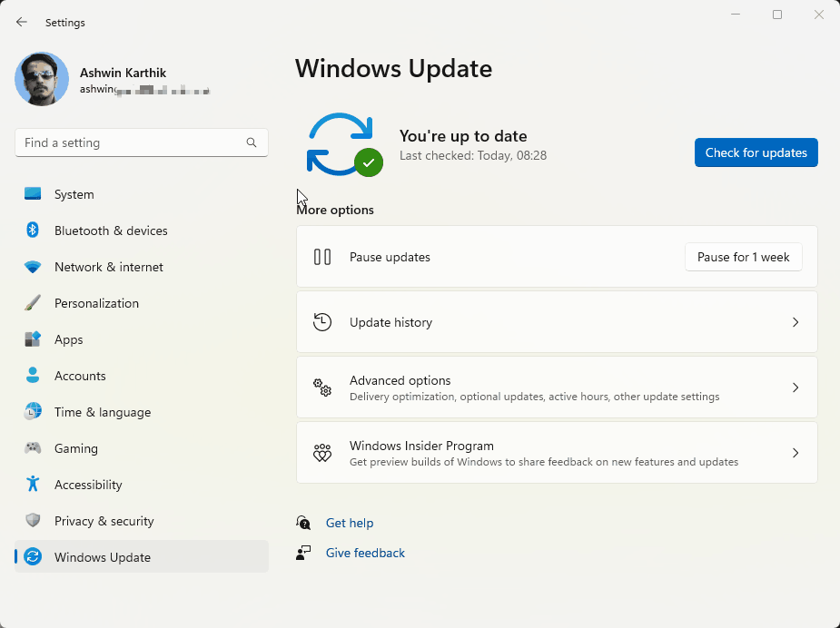Open the user profile picture
840x628 pixels.
click(42, 79)
